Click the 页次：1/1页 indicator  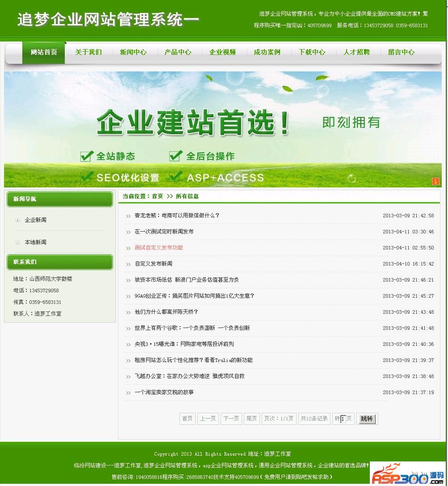click(279, 419)
